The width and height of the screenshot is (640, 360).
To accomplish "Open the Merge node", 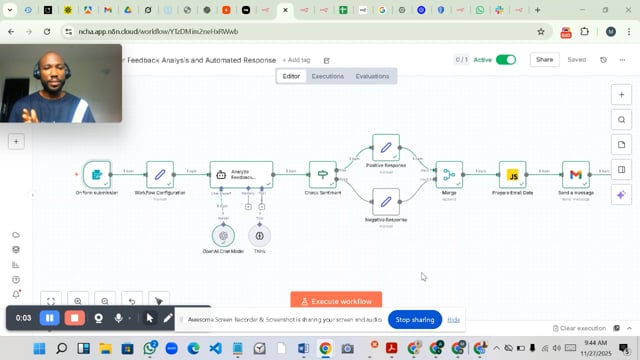I will click(449, 174).
